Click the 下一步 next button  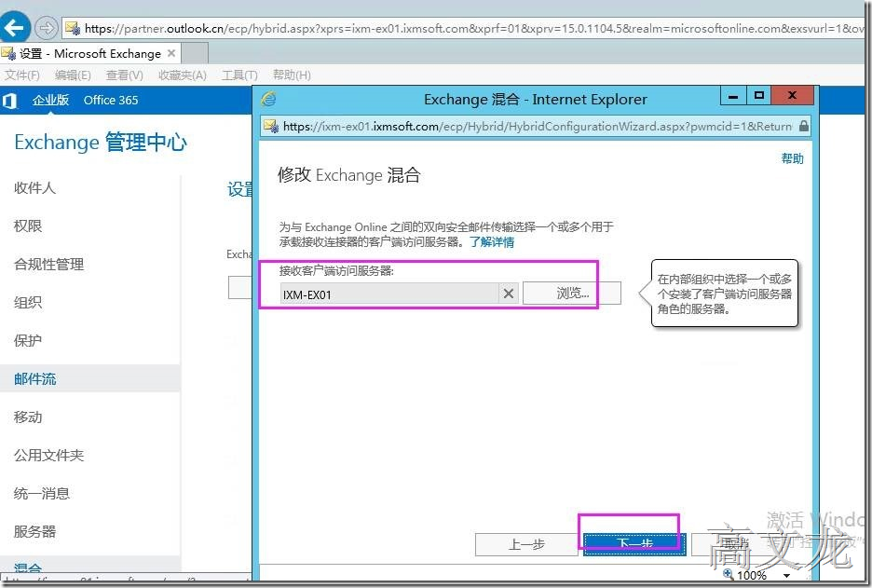point(634,543)
